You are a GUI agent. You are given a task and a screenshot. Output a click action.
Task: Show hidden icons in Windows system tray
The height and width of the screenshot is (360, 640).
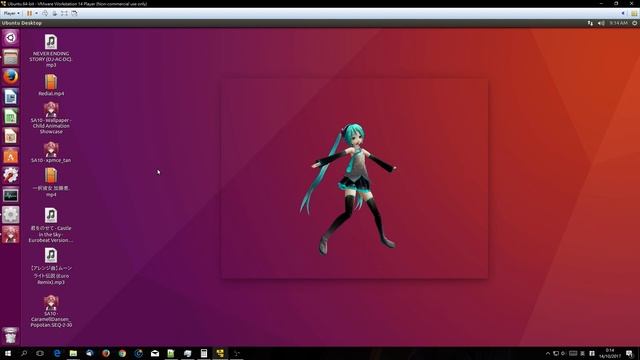548,353
